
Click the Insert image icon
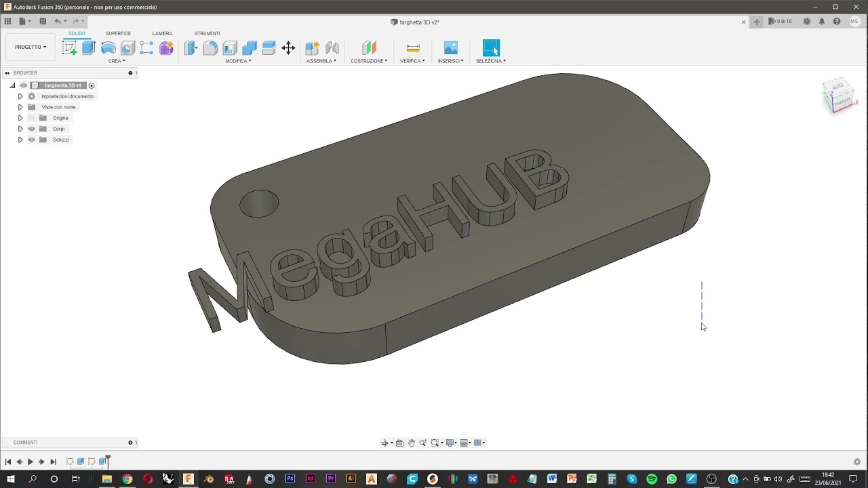click(451, 47)
